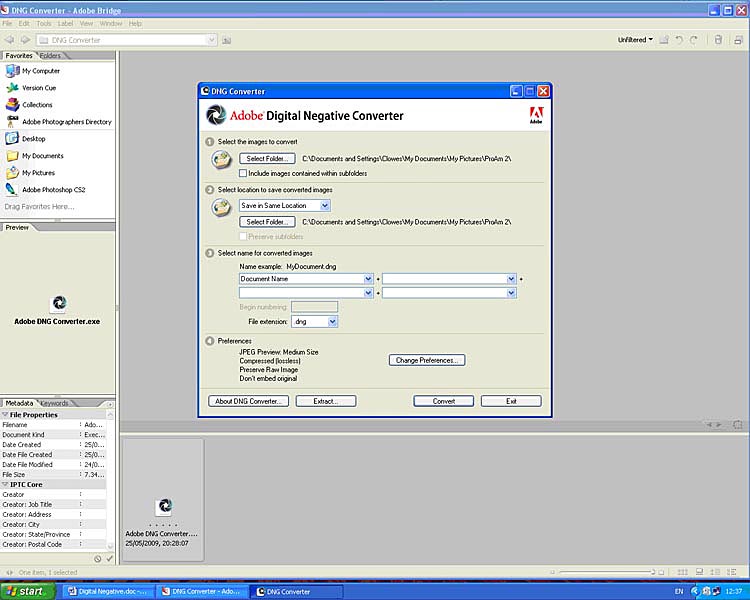Viewport: 750px width, 600px height.
Task: Open the Save in Same Location dropdown
Action: click(x=285, y=205)
